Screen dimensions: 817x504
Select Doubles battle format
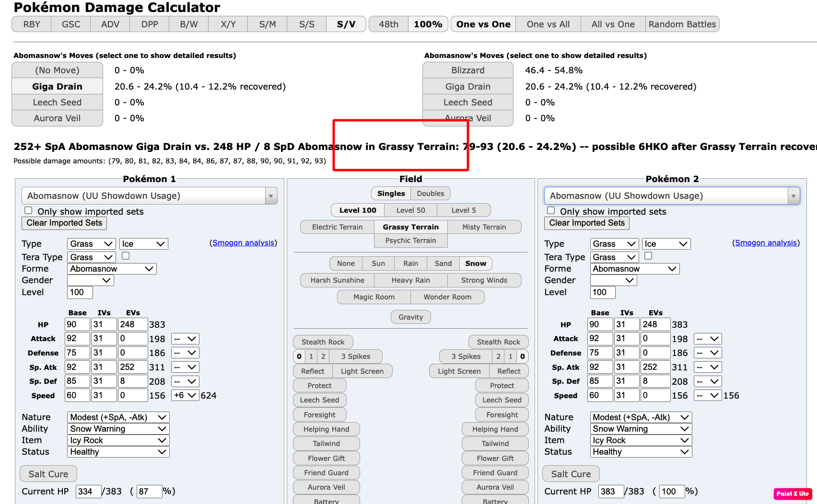coord(430,193)
